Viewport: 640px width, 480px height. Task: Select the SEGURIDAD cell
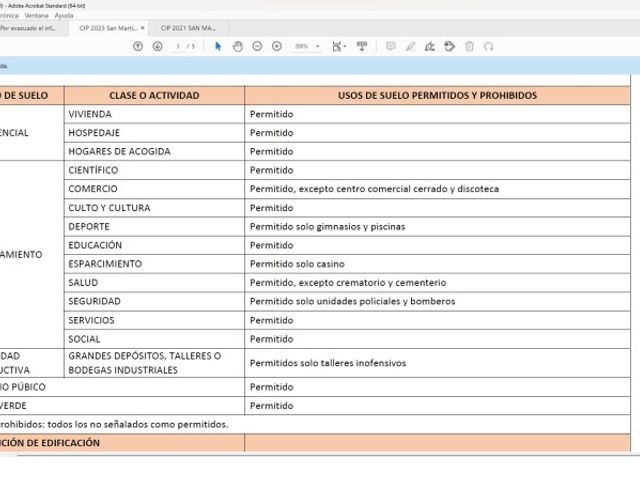point(154,302)
